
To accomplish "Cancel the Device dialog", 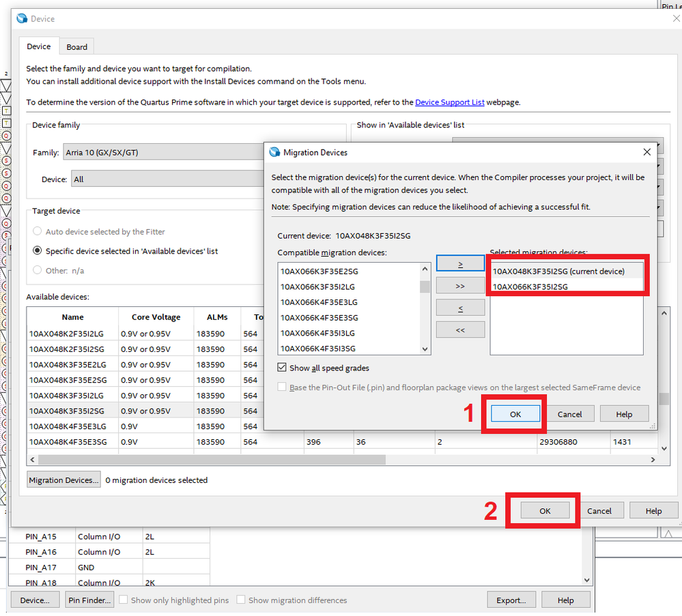I will coord(599,510).
